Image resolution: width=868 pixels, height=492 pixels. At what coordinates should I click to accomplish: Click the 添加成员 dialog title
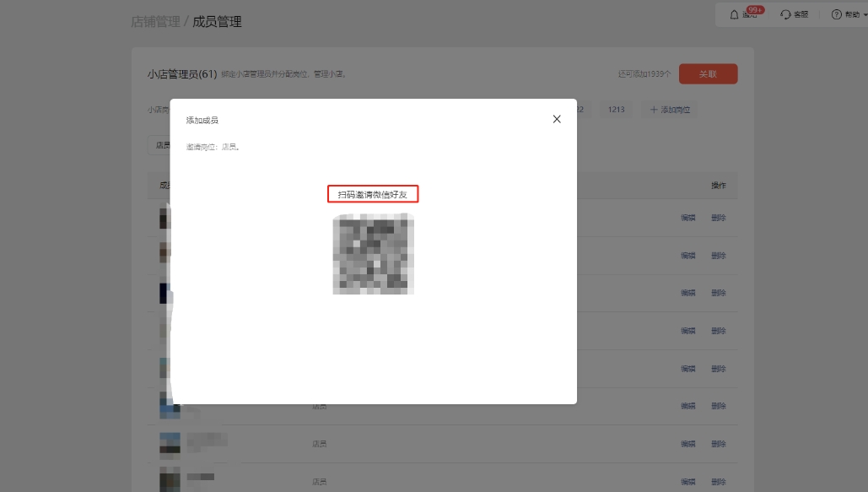(202, 120)
